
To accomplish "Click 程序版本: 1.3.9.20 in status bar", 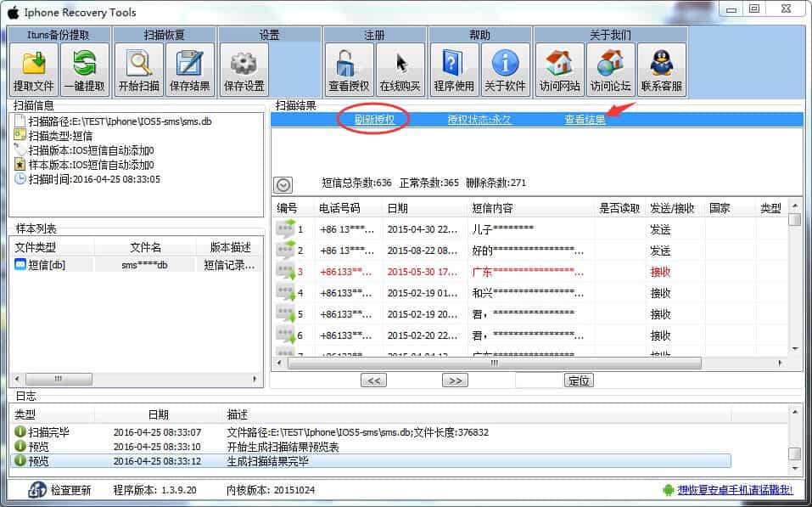I will click(x=154, y=489).
